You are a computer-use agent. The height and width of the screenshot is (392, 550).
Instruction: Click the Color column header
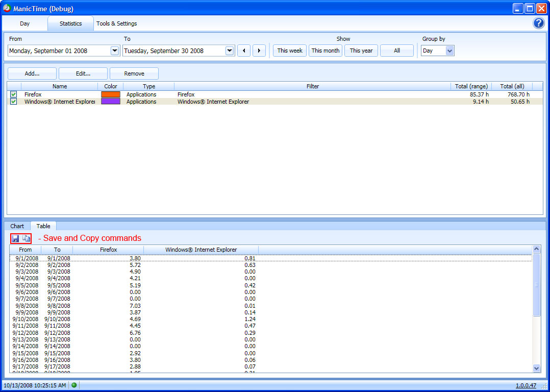[x=111, y=86]
